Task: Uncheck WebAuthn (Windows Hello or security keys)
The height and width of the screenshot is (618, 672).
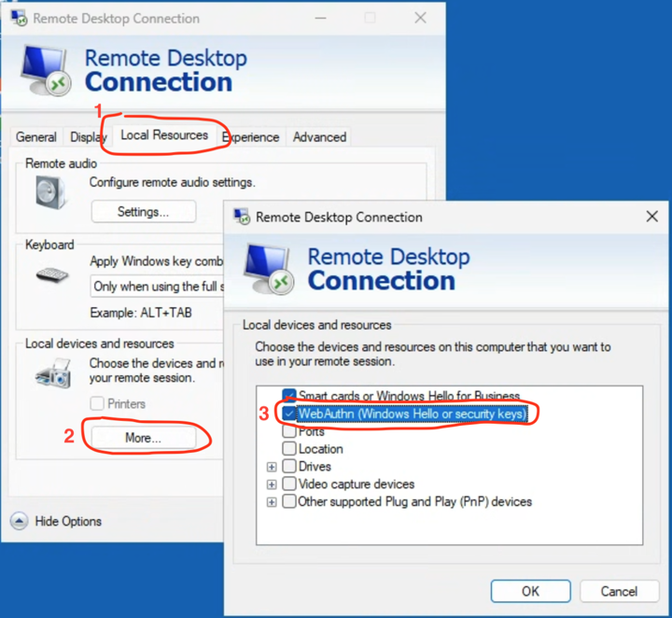Action: pyautogui.click(x=289, y=414)
